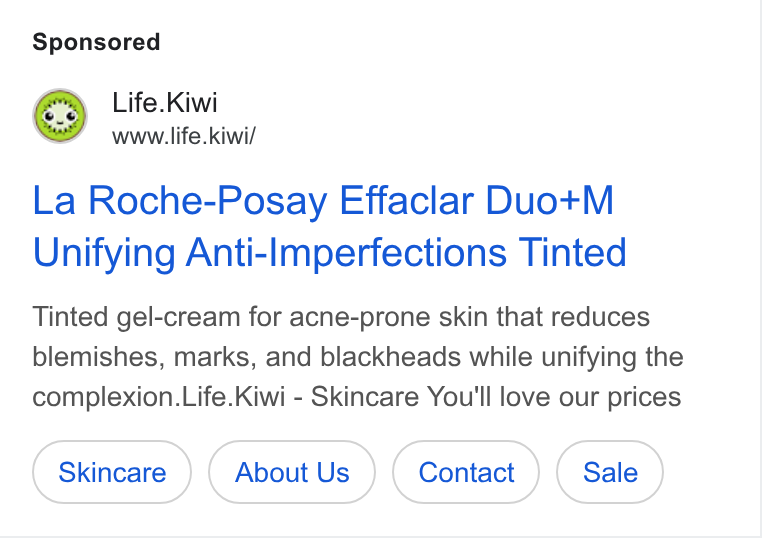762x538 pixels.
Task: Click 'complexion.Life.Kiwi' in the description
Action: point(158,397)
